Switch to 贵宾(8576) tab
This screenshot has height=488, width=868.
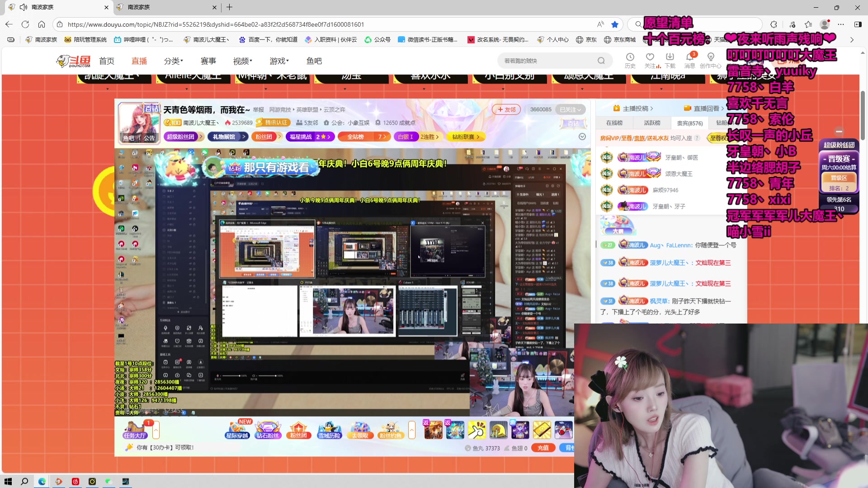coord(690,123)
